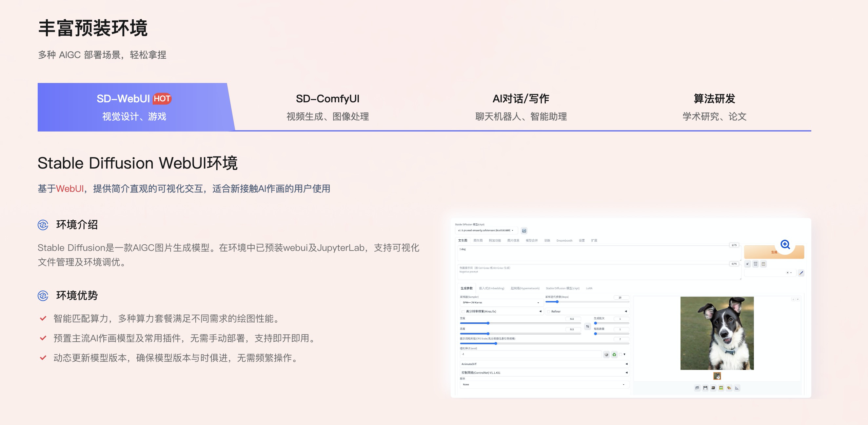Click the orange 生成 generate button
868x425 pixels.
coord(774,252)
